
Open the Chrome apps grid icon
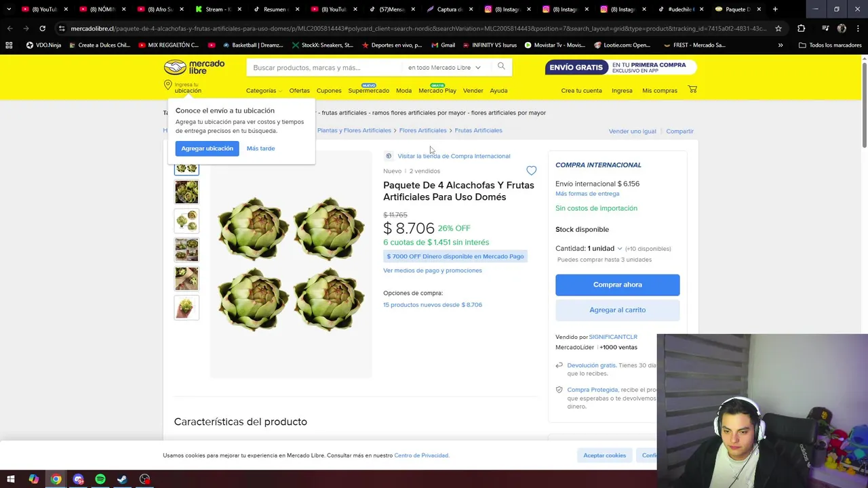(9, 45)
